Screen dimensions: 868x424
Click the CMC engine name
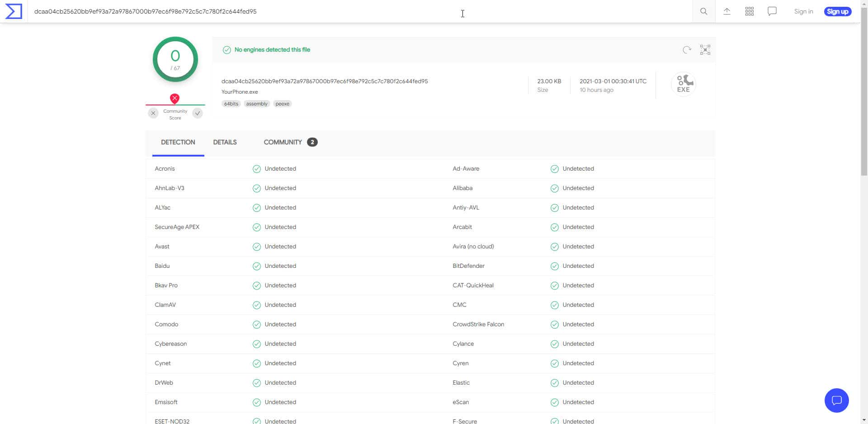point(459,305)
